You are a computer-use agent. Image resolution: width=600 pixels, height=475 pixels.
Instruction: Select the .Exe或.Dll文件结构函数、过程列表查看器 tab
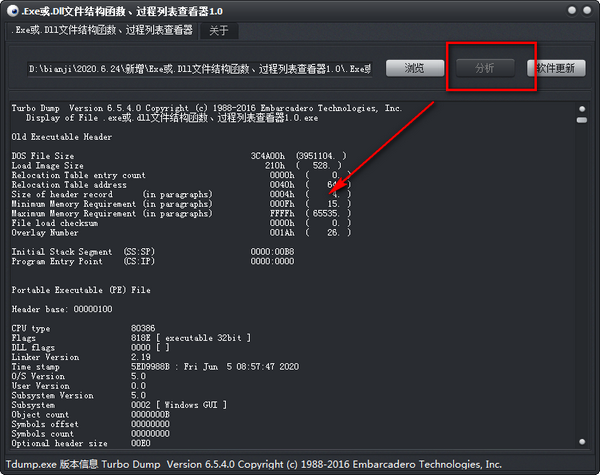tap(102, 30)
